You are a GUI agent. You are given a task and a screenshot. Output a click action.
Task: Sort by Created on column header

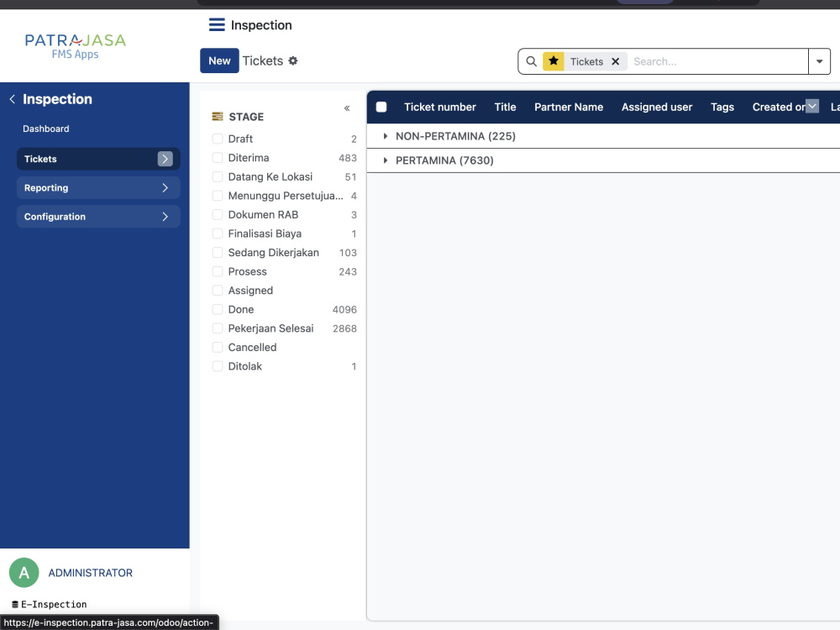pyautogui.click(x=779, y=107)
